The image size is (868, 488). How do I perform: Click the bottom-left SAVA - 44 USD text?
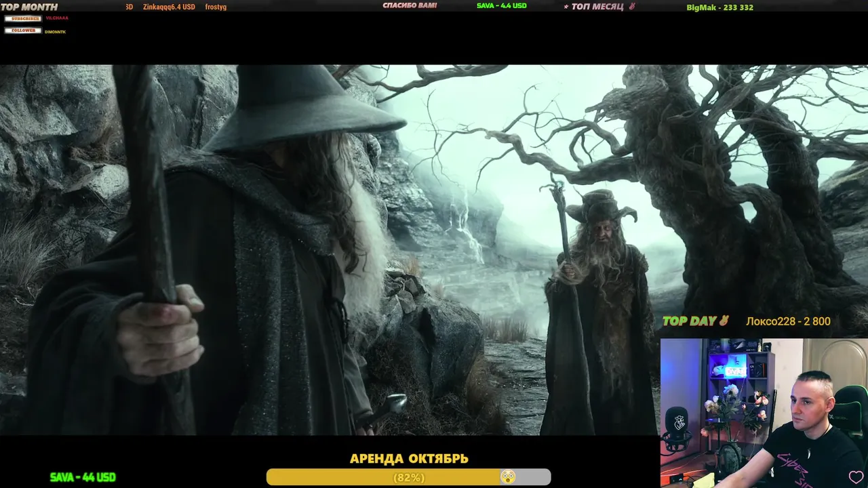[x=83, y=477]
